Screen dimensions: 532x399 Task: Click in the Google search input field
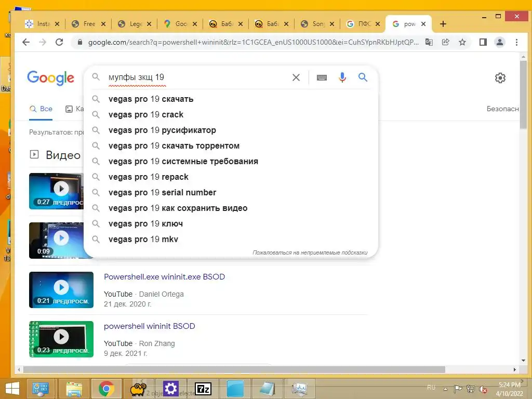coord(197,77)
